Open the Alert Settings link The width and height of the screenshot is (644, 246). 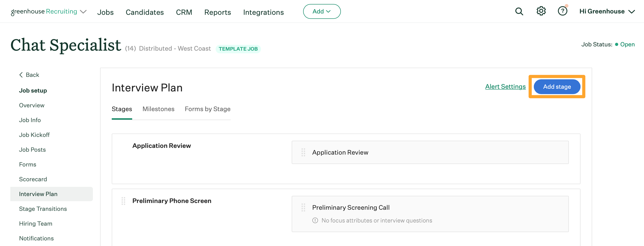(505, 86)
